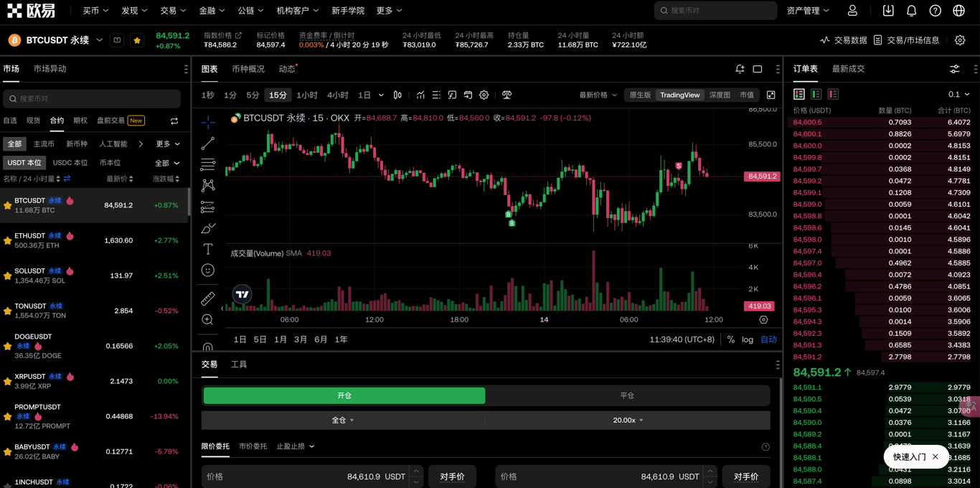Click the OKX logo

[31, 11]
